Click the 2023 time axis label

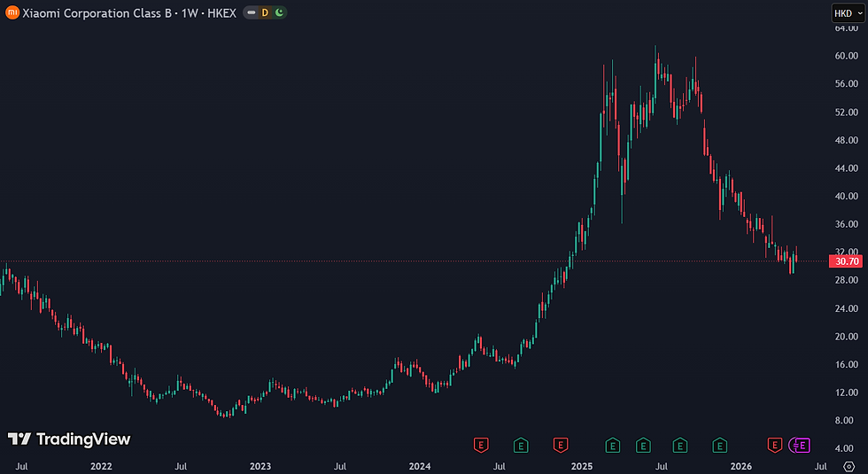pyautogui.click(x=260, y=466)
